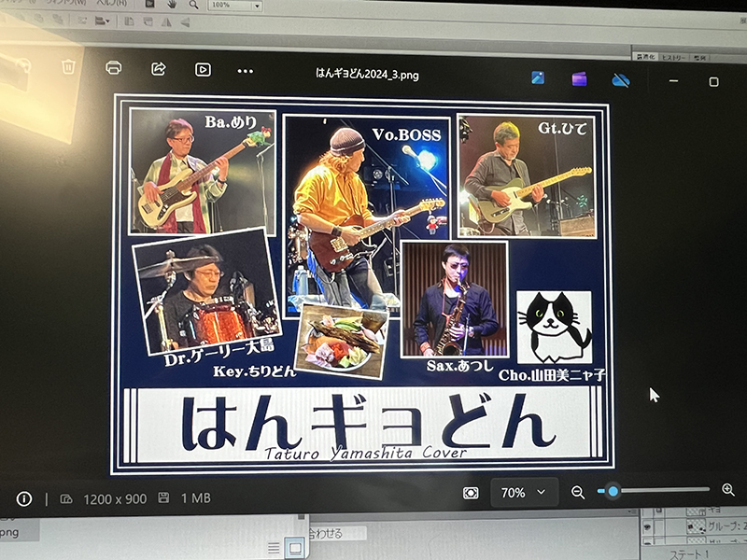The width and height of the screenshot is (747, 560).
Task: Print the image using the printer icon
Action: coord(114,68)
